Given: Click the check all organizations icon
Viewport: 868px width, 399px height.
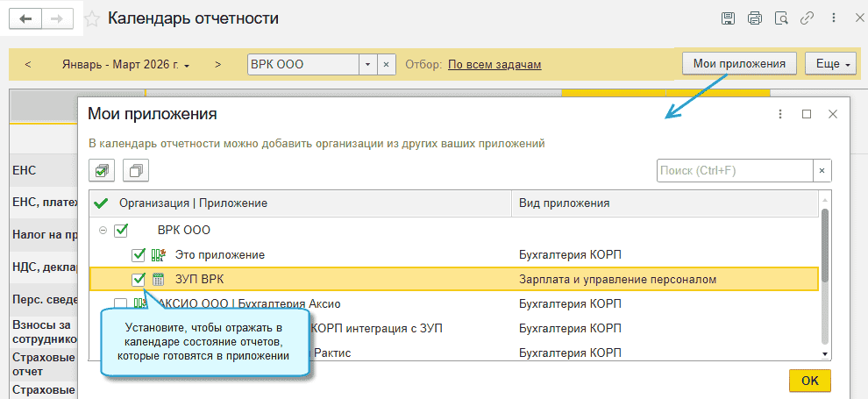Looking at the screenshot, I should (103, 170).
